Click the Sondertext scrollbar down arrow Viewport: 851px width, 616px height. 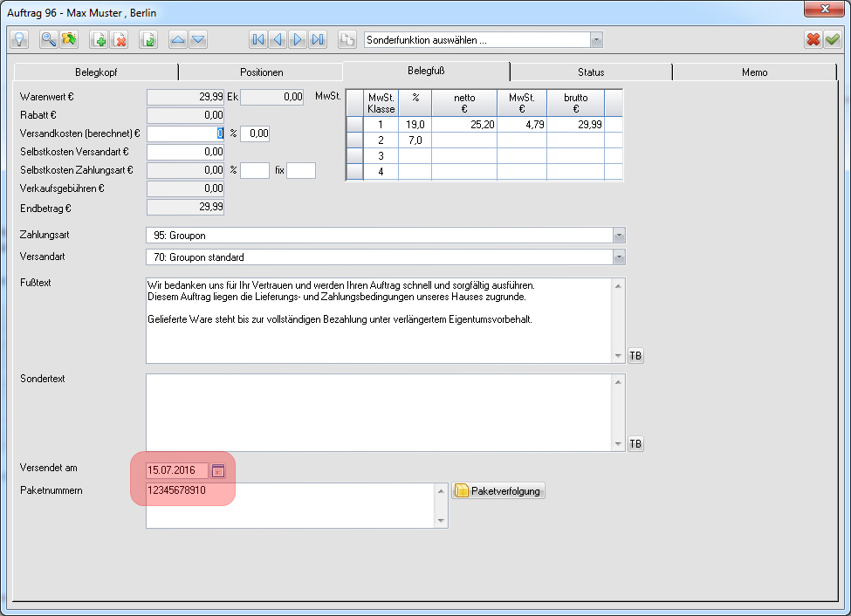618,444
